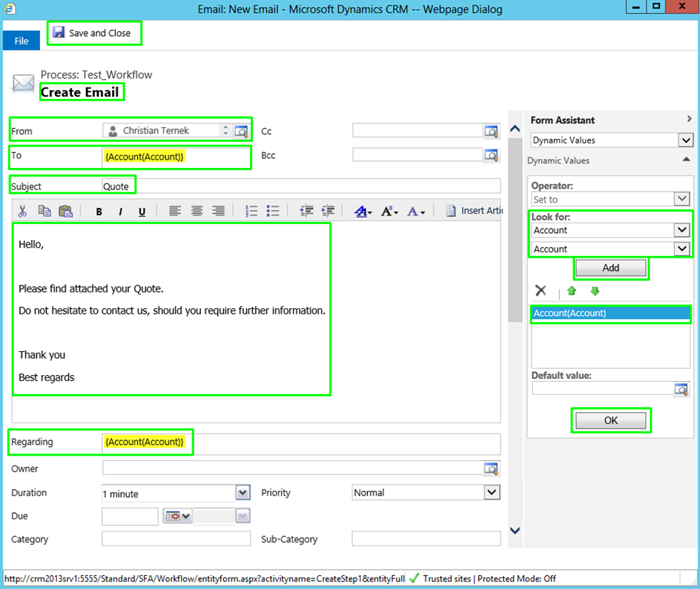Move dynamic value up with green arrow
700x589 pixels.
pyautogui.click(x=571, y=291)
